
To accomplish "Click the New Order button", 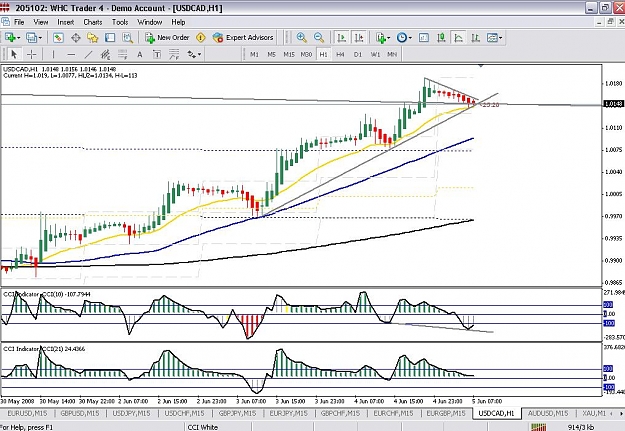I will 167,38.
